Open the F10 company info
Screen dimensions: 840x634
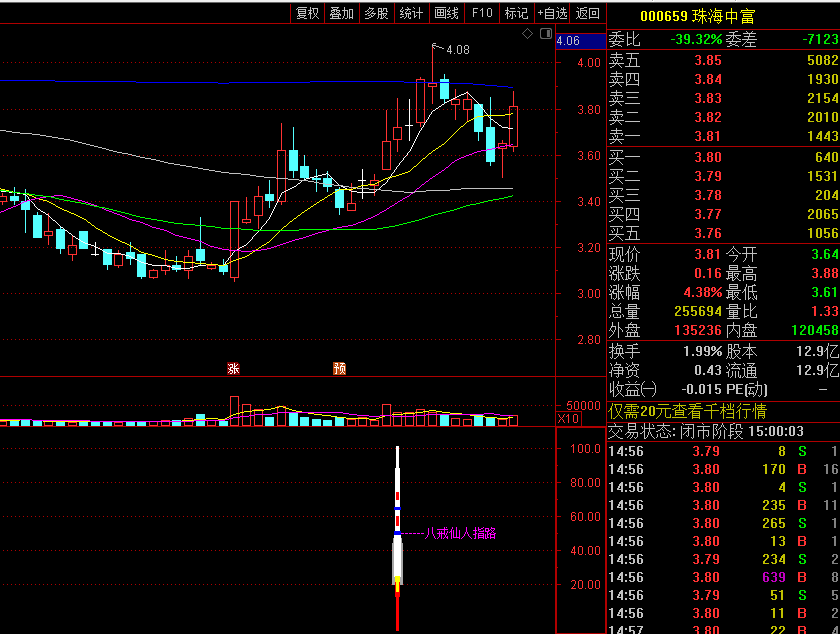482,13
